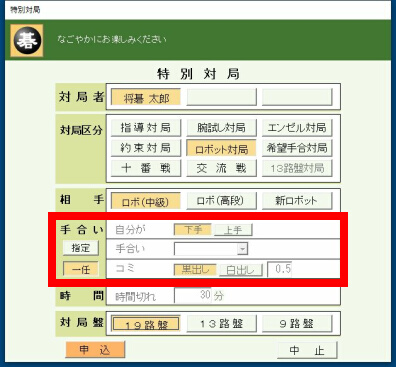The image size is (396, 367).
Task: Submit with the orange 申込 button
Action: point(95,350)
